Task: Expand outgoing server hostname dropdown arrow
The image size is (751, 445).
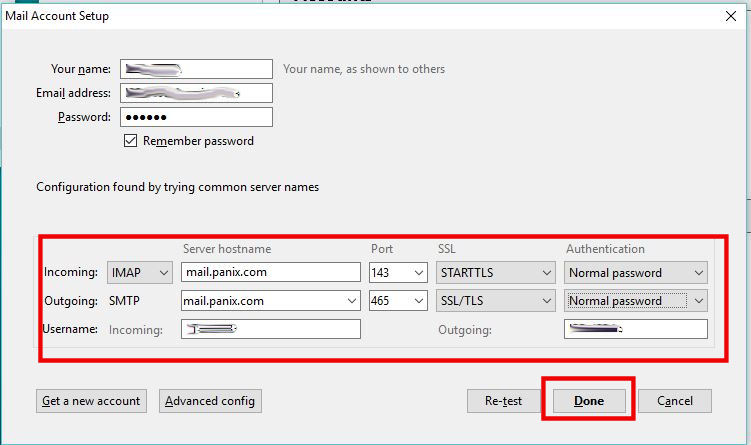Action: click(x=350, y=300)
